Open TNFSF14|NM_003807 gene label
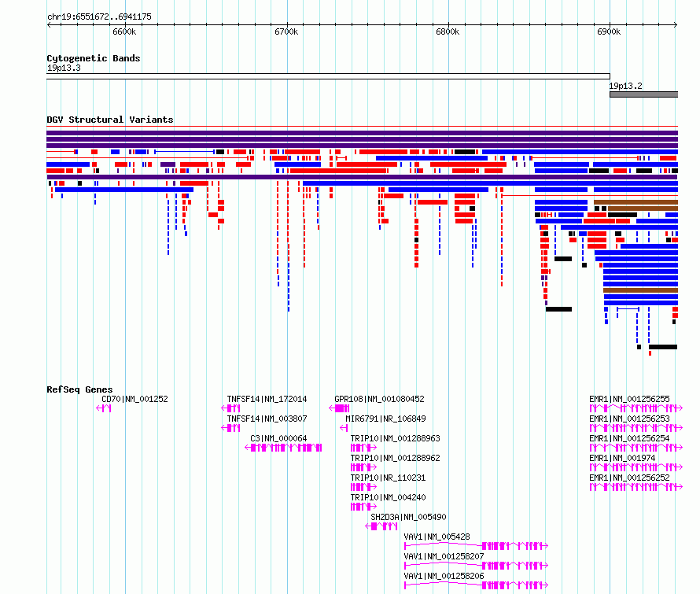 click(x=267, y=419)
